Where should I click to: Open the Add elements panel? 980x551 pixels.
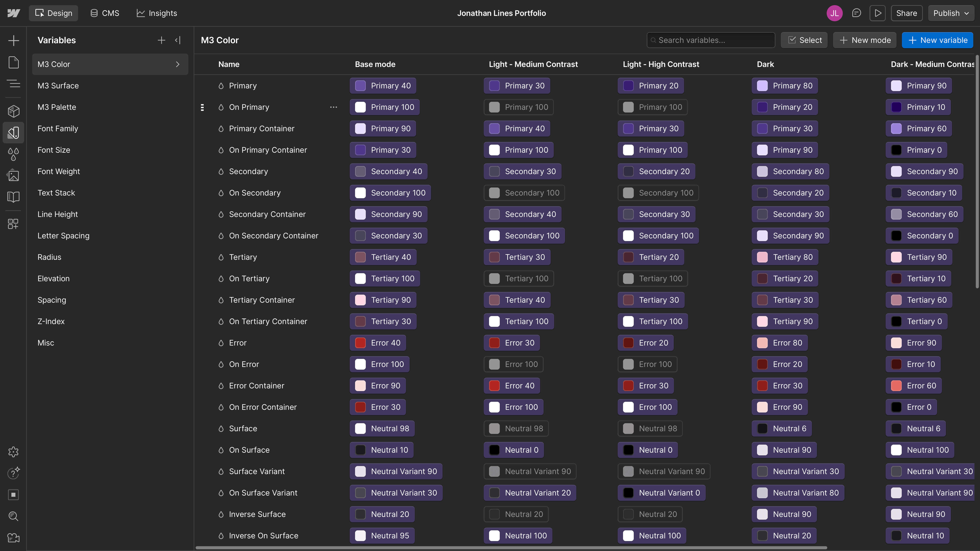(13, 40)
